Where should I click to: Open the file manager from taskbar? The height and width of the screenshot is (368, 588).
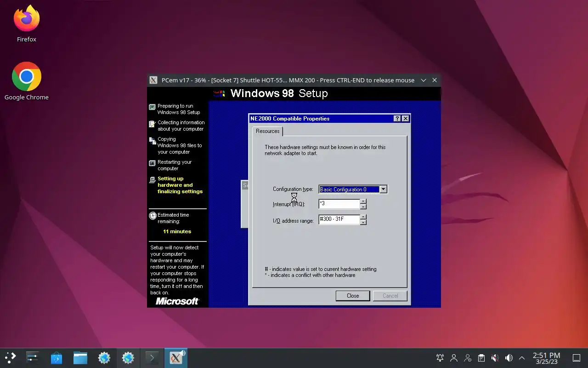click(x=80, y=357)
